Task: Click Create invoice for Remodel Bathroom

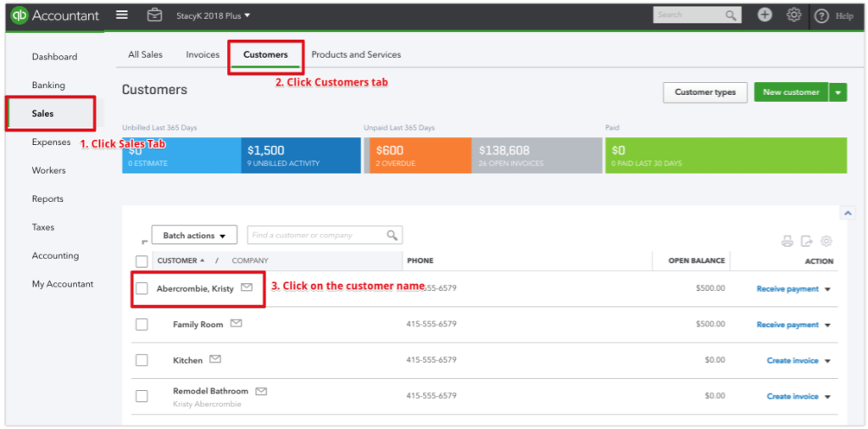Action: pos(793,397)
